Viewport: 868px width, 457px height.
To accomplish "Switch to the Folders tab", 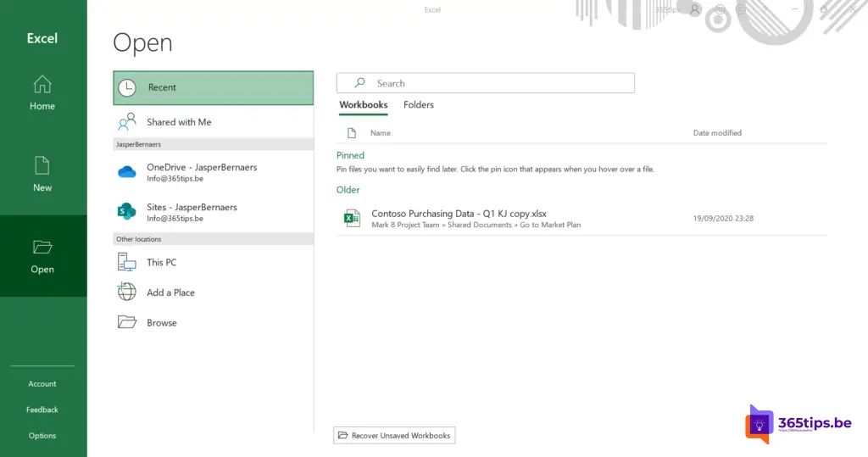I will 419,104.
